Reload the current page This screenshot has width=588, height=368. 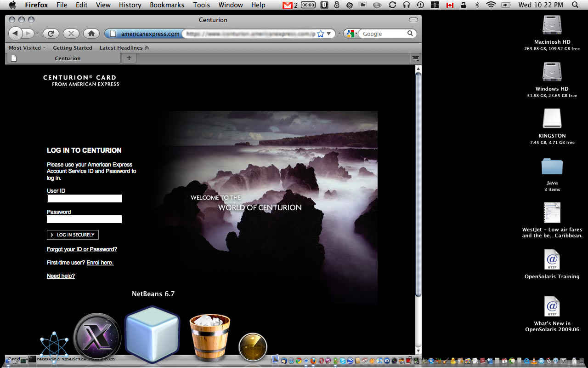click(51, 33)
